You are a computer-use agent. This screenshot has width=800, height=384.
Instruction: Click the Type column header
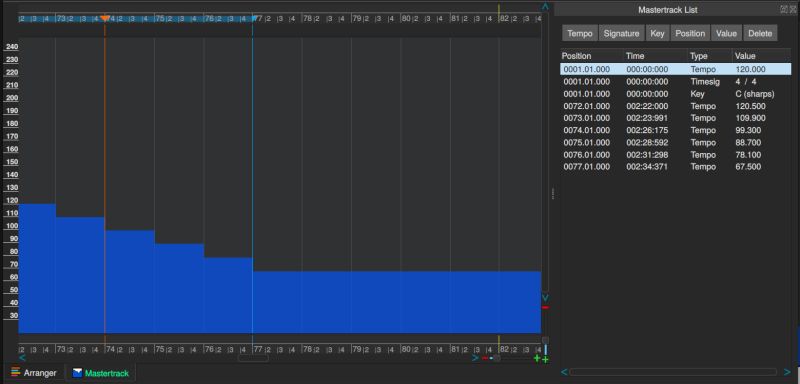(710, 56)
